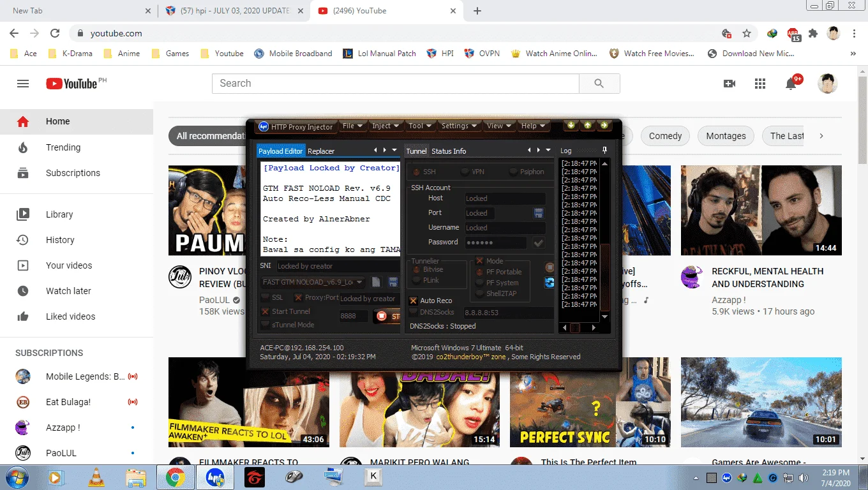Image resolution: width=868 pixels, height=490 pixels.
Task: Switch to the New Tab browser tab
Action: pyautogui.click(x=79, y=11)
